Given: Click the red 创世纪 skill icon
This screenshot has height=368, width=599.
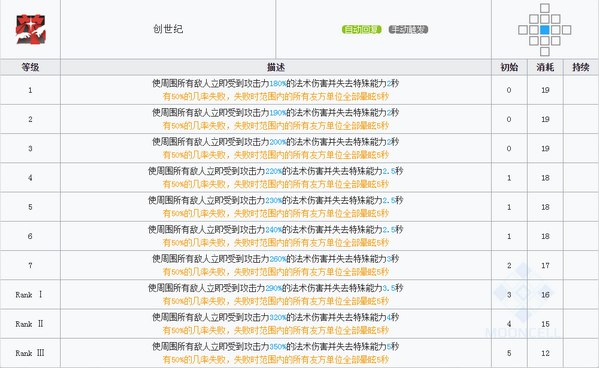Looking at the screenshot, I should 31,29.
